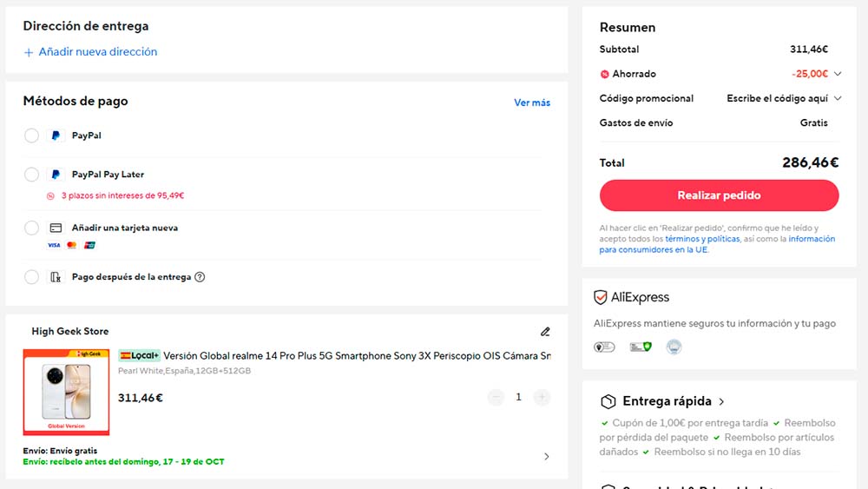Screen dimensions: 868x489
Task: Click the plus icon to add new address
Action: click(29, 52)
